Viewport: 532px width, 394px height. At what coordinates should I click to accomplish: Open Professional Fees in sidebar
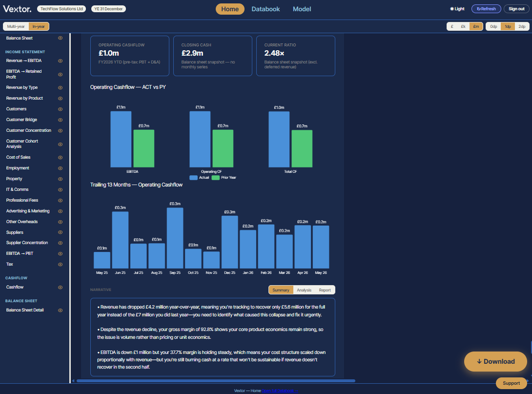22,200
